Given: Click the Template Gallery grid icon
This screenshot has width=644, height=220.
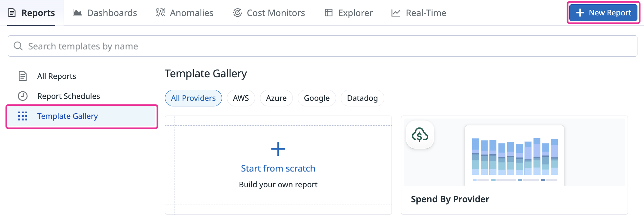Looking at the screenshot, I should [x=23, y=116].
